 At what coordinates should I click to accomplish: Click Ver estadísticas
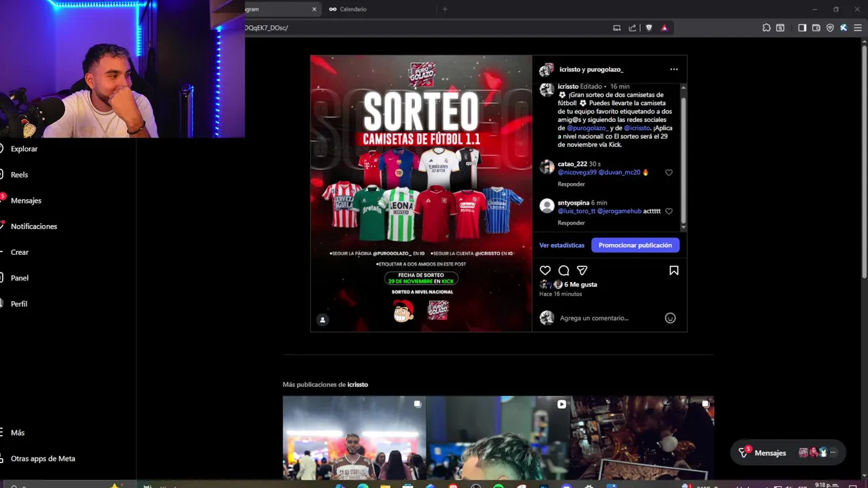[x=561, y=245]
